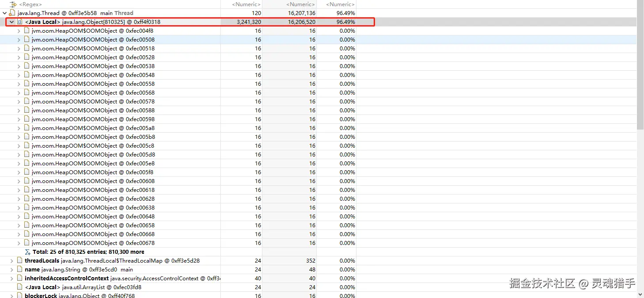
Task: Expand the threadLocals ThreadLocalMap node
Action: pyautogui.click(x=12, y=261)
